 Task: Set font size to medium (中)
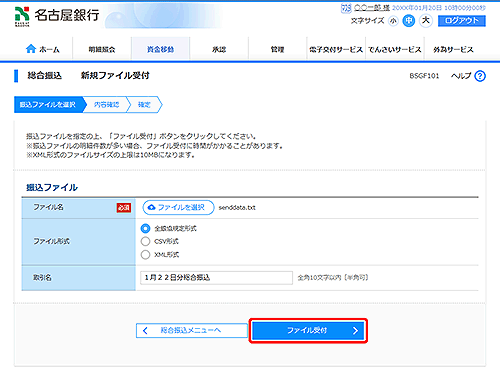(x=409, y=21)
